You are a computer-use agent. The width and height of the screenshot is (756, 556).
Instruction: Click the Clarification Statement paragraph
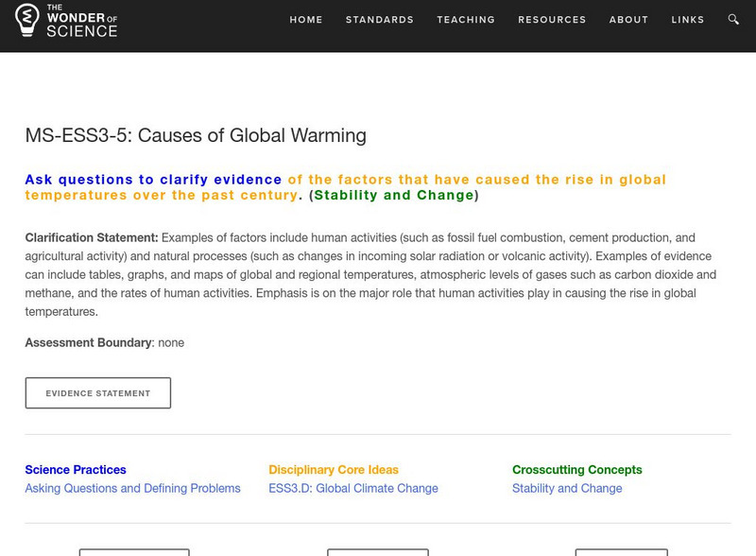(370, 274)
